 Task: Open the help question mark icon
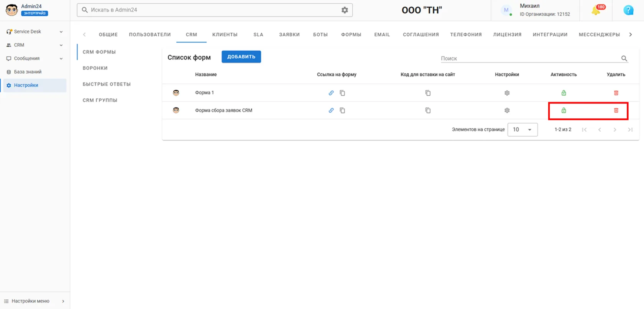(628, 10)
